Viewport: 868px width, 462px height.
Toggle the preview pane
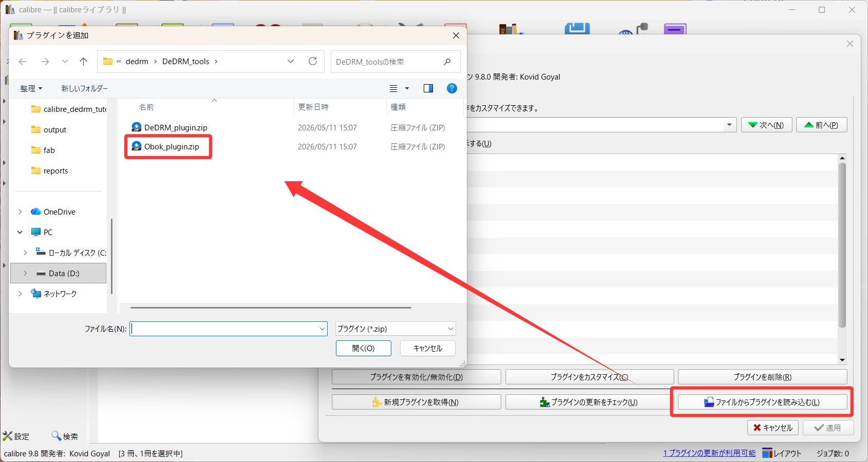tap(428, 88)
